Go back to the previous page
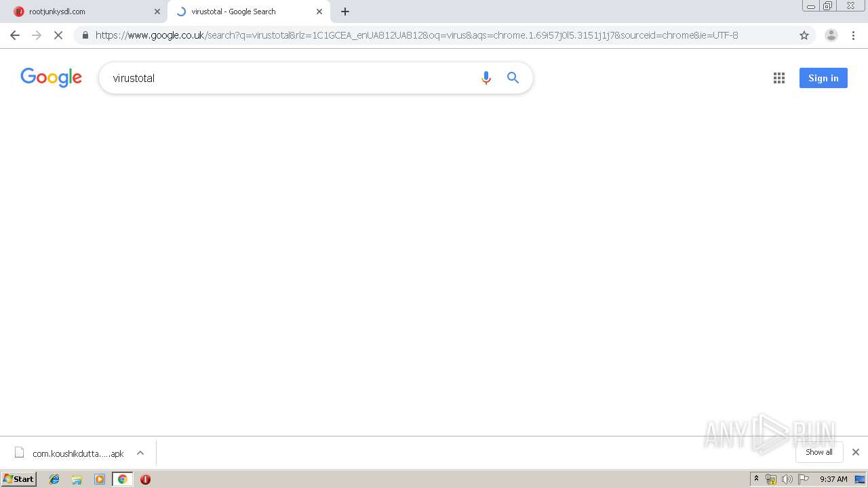Screen dimensions: 868x488 [x=15, y=35]
